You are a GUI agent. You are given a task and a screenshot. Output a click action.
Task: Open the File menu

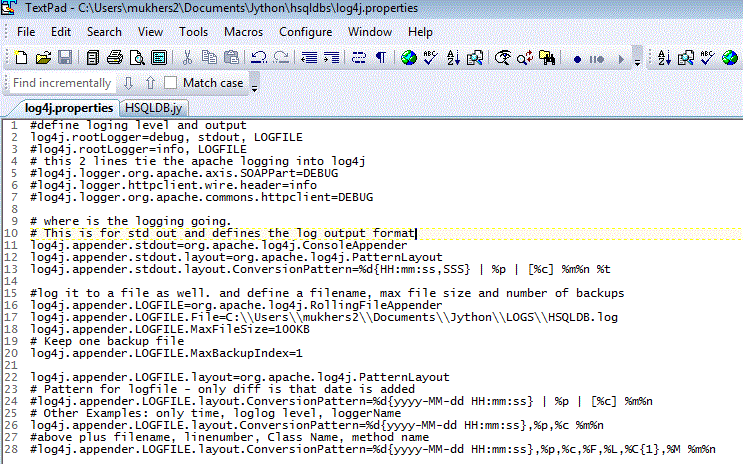tap(26, 32)
